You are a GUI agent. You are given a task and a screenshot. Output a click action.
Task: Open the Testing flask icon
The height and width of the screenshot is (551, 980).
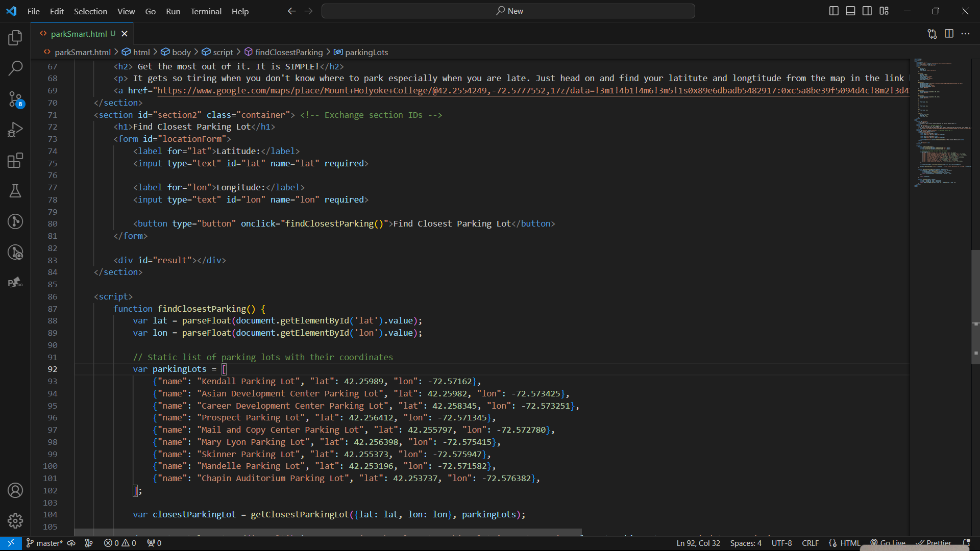pyautogui.click(x=15, y=191)
